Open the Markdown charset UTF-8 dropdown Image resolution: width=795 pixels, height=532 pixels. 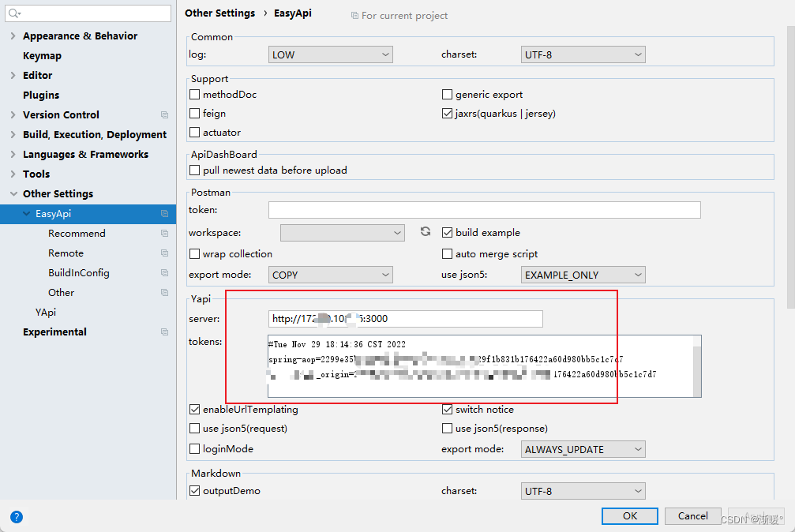coord(583,491)
